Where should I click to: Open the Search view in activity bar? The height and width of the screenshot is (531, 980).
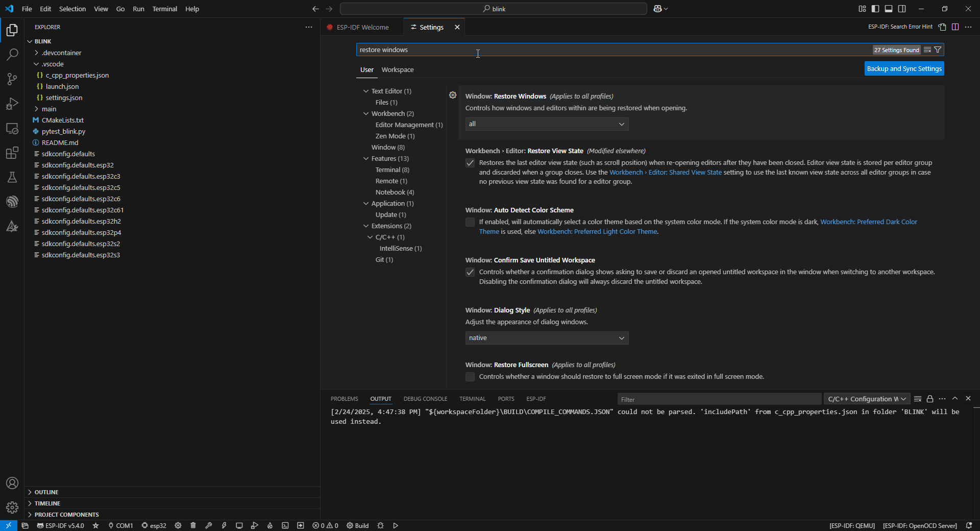[12, 55]
